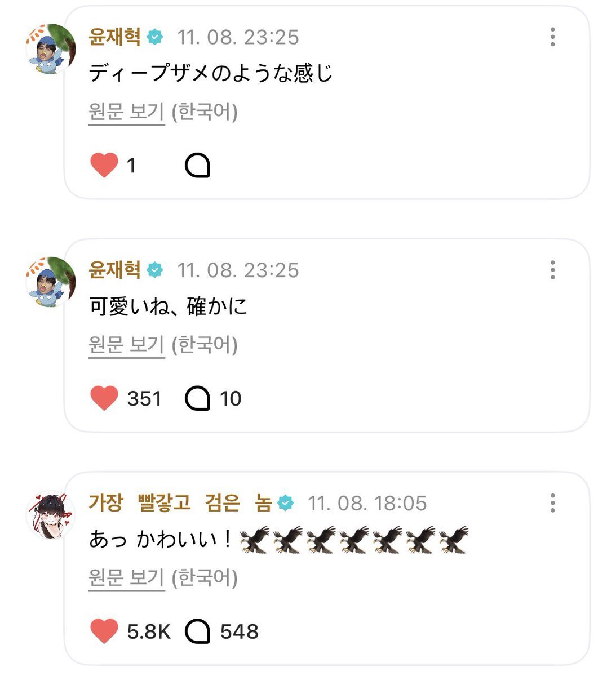Click verified badge next to 가장 빨갛고 검은 놈
The image size is (616, 676).
[x=286, y=503]
